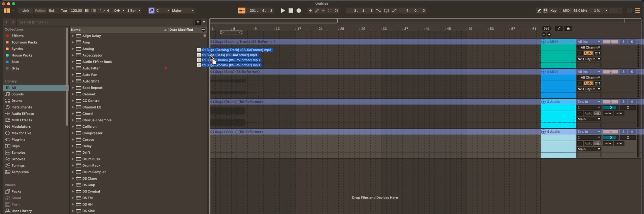Image resolution: width=644 pixels, height=214 pixels.
Task: Set 2 MIDI monitor to Off
Action: 597,83
